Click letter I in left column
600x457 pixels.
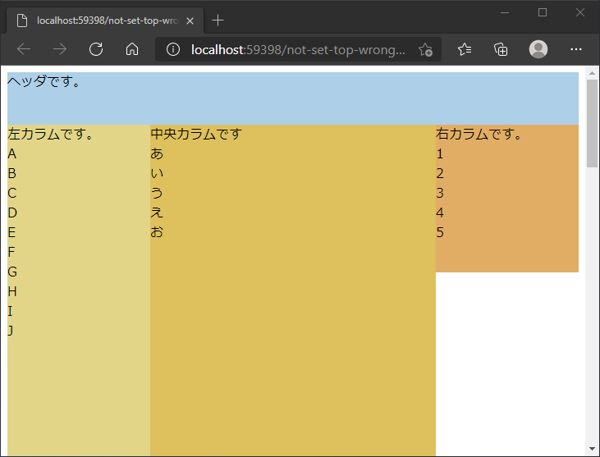10,311
